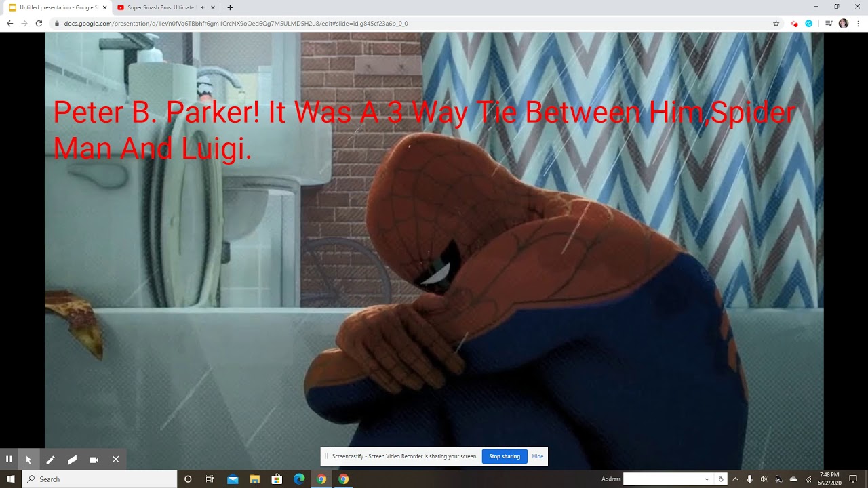Screen dimensions: 868x488
Task: Open the blue circular browser extension
Action: (x=809, y=23)
